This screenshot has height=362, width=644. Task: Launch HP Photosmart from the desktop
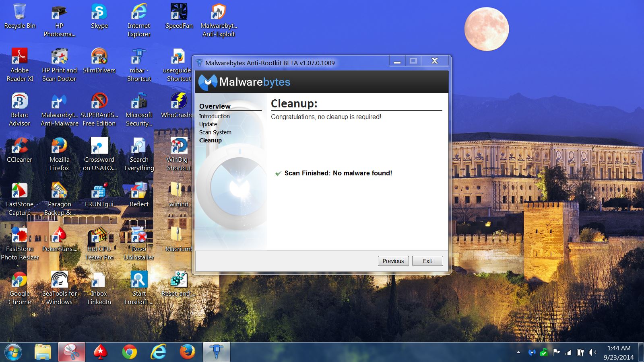click(x=59, y=21)
